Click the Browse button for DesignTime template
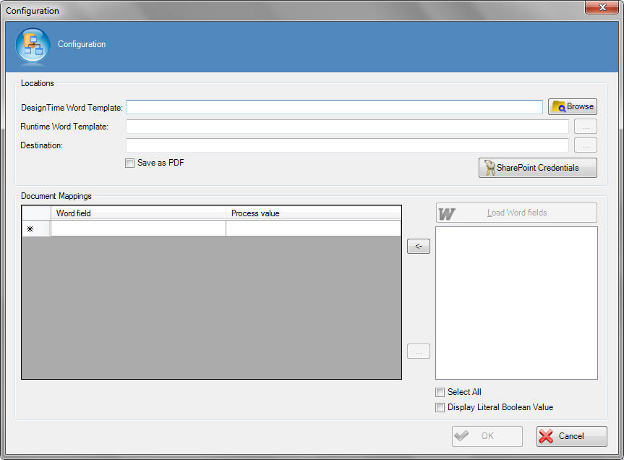Viewport: 624px width, 460px height. coord(572,106)
